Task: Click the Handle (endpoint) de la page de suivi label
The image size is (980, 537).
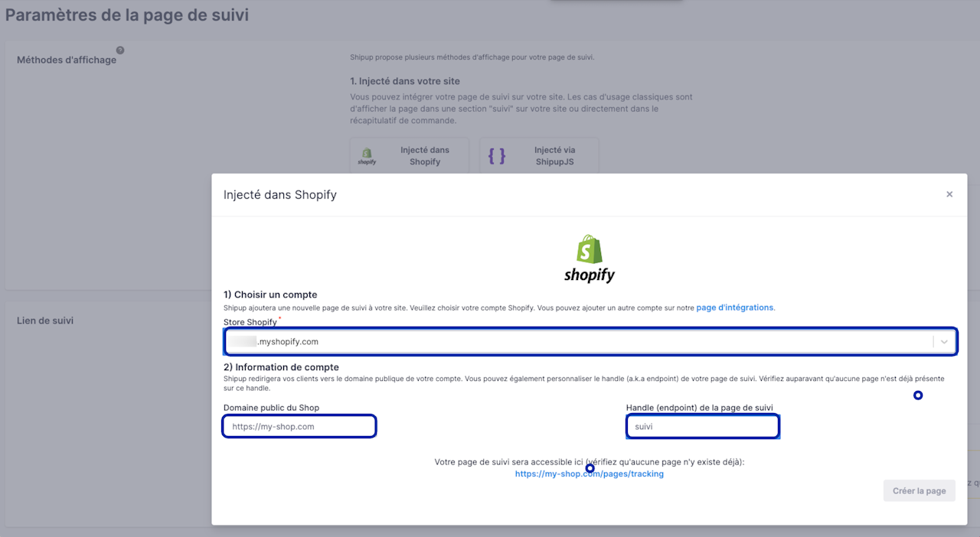Action: click(704, 408)
